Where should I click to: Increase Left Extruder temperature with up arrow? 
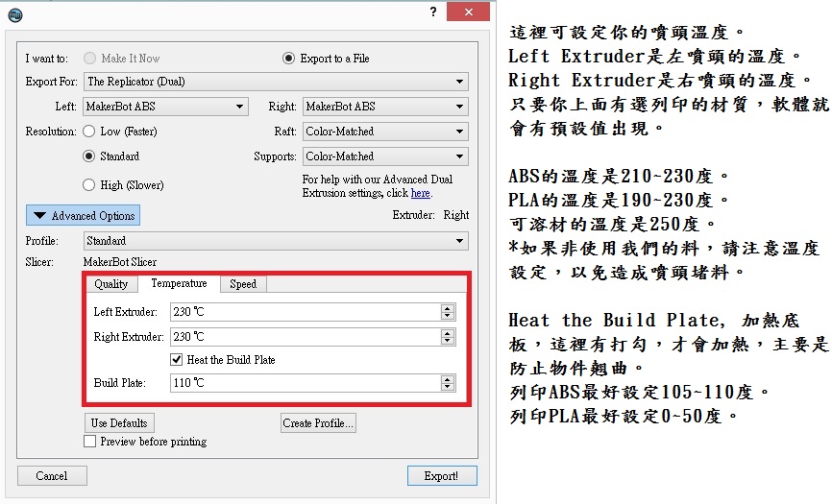point(448,308)
